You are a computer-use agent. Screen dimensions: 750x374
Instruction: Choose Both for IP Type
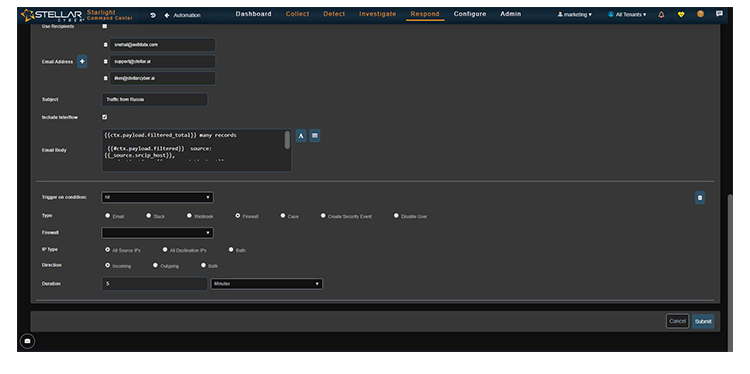click(231, 250)
